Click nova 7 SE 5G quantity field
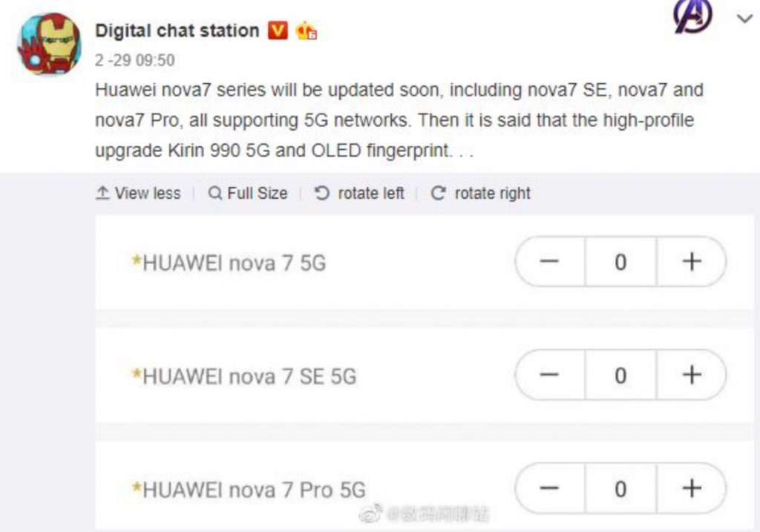Image resolution: width=760 pixels, height=532 pixels. click(620, 375)
